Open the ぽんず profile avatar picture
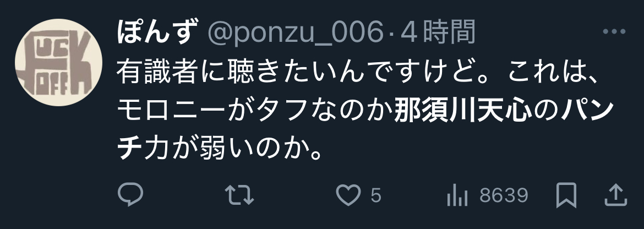The image size is (644, 229). 58,62
